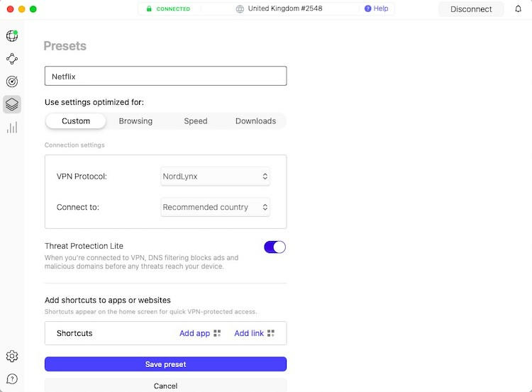
Task: Open the settings gear icon
Action: coord(12,356)
